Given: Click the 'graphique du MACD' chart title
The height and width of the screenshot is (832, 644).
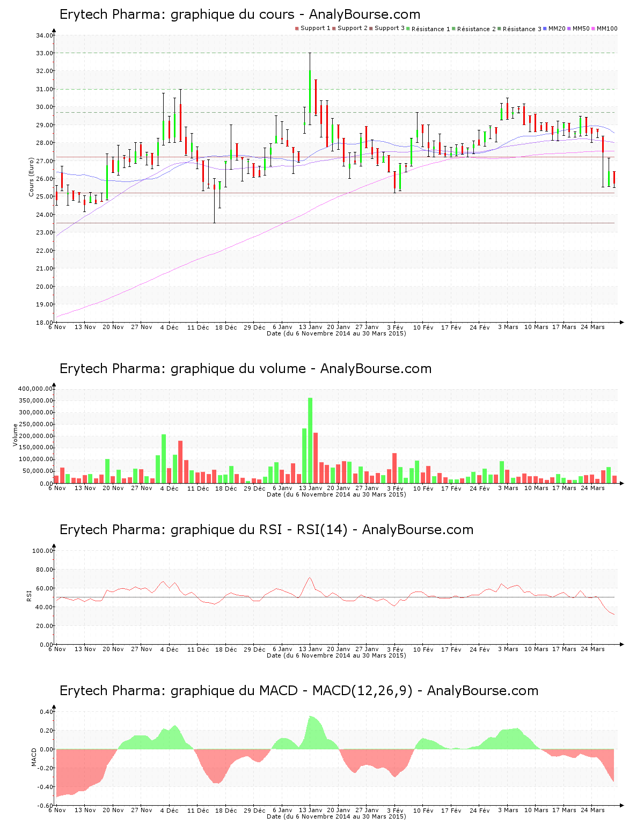Looking at the screenshot, I should (299, 691).
